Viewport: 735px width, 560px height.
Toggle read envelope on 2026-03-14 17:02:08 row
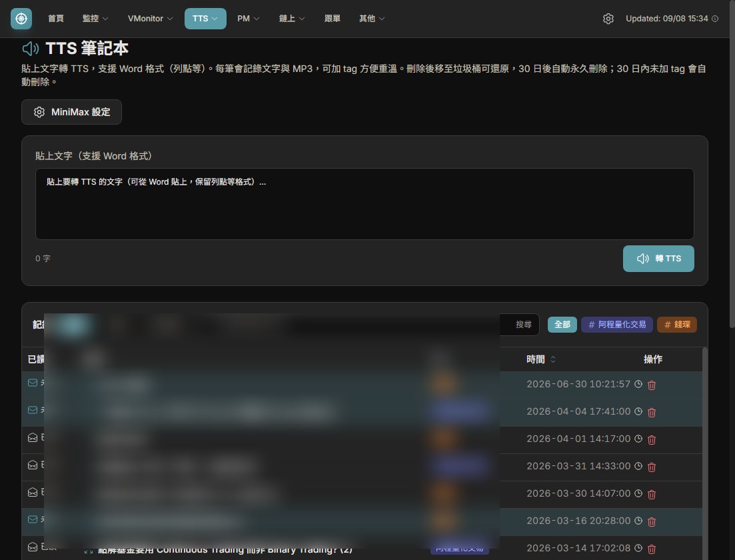point(33,547)
